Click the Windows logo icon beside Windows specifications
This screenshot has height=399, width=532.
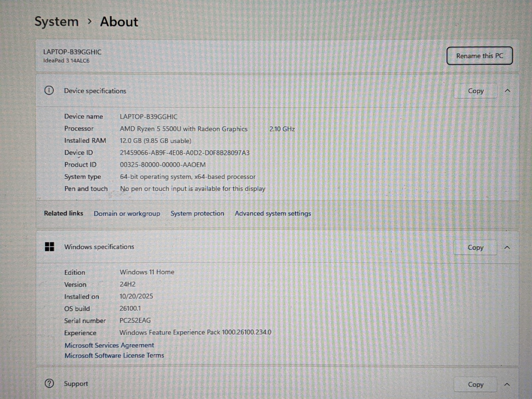coord(50,247)
